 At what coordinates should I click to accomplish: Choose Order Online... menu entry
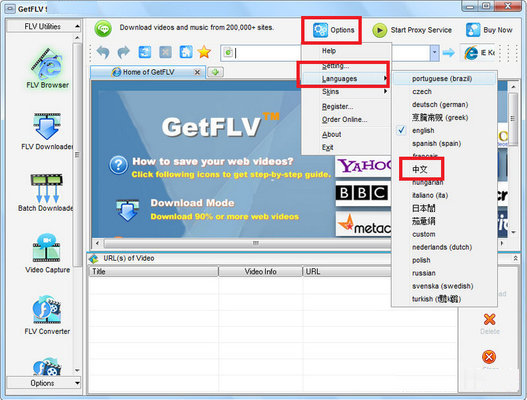[346, 119]
